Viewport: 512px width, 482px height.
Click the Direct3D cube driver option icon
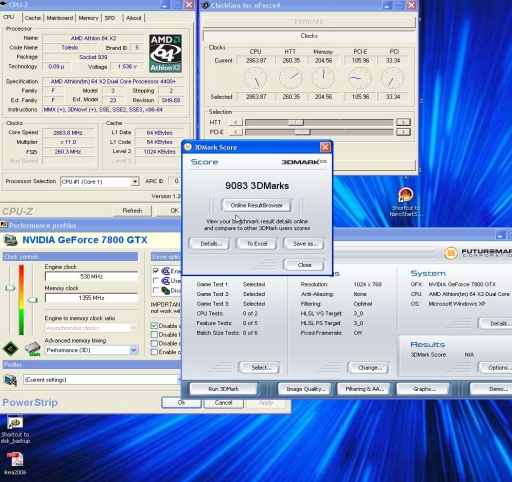click(166, 290)
